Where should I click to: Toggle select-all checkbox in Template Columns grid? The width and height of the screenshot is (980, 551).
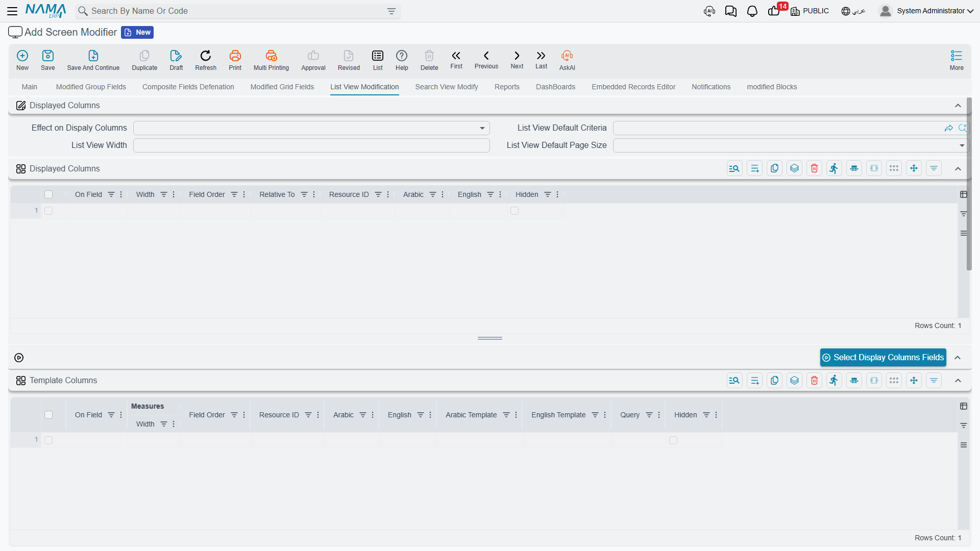(48, 415)
